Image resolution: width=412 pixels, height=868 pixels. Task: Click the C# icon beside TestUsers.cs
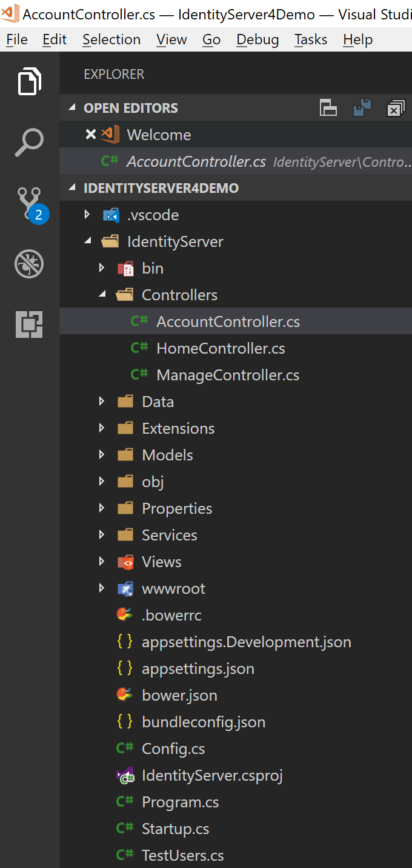tap(125, 855)
